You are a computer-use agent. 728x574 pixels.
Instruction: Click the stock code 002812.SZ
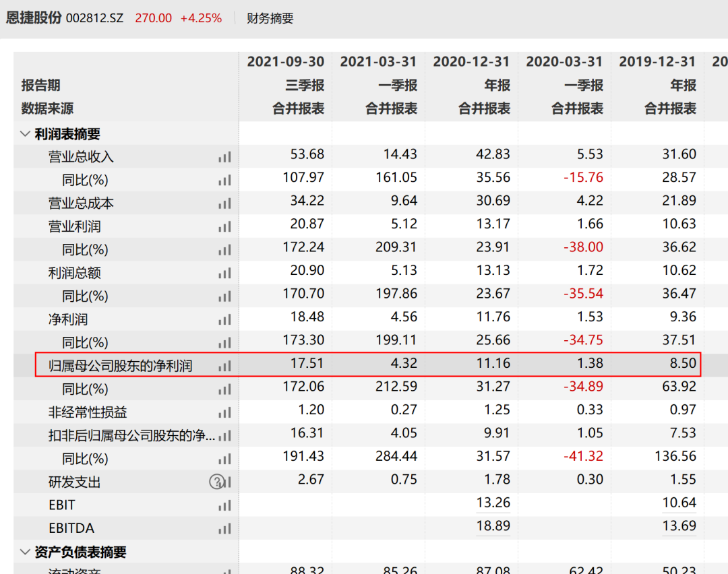click(95, 19)
